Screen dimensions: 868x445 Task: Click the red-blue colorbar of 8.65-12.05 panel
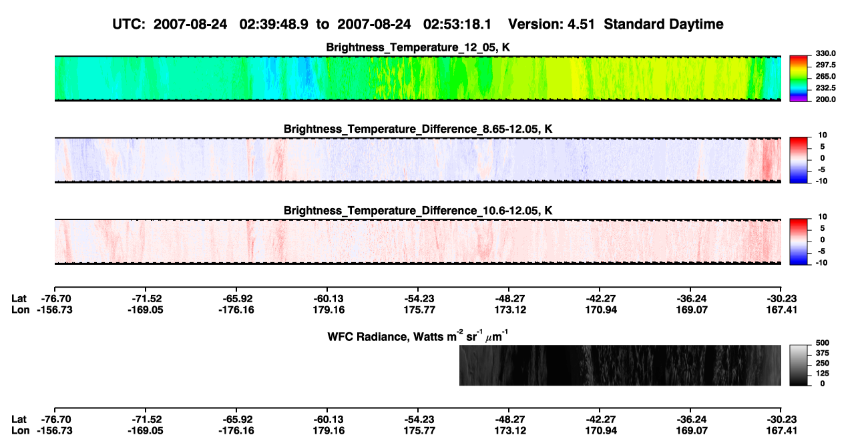[x=799, y=160]
